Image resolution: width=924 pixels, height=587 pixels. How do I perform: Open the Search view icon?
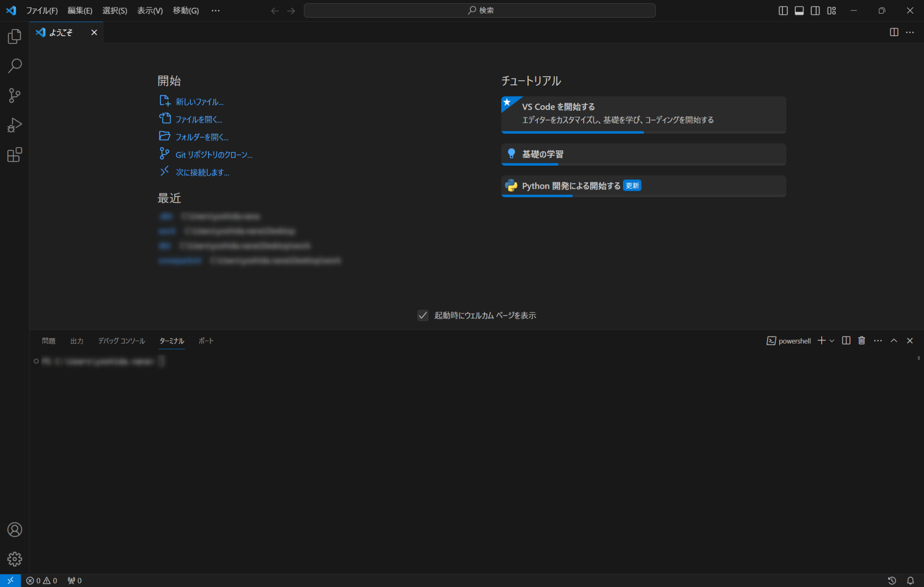(14, 65)
